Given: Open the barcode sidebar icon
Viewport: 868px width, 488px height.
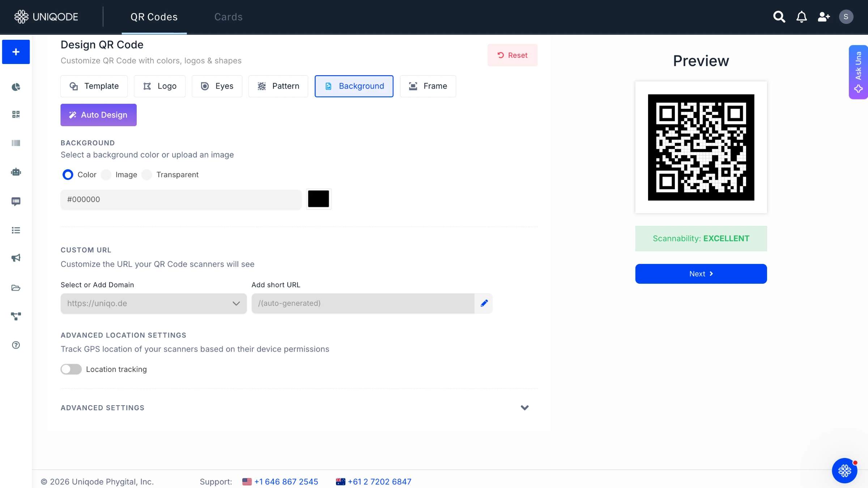Looking at the screenshot, I should pos(16,143).
